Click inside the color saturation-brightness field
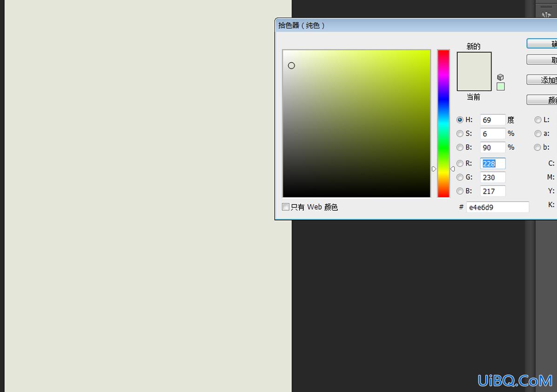The width and height of the screenshot is (557, 392). 356,123
